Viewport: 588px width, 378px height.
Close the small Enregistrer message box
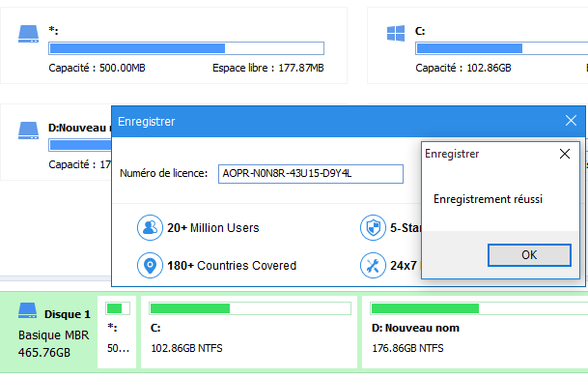(565, 154)
